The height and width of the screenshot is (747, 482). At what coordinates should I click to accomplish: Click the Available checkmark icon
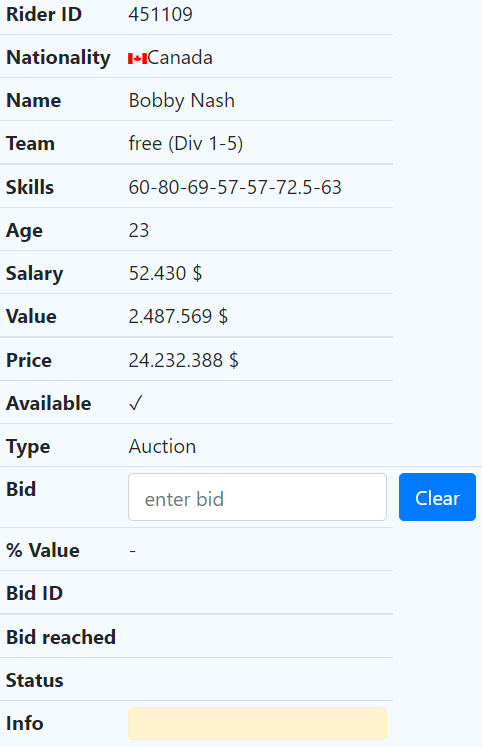pyautogui.click(x=136, y=403)
